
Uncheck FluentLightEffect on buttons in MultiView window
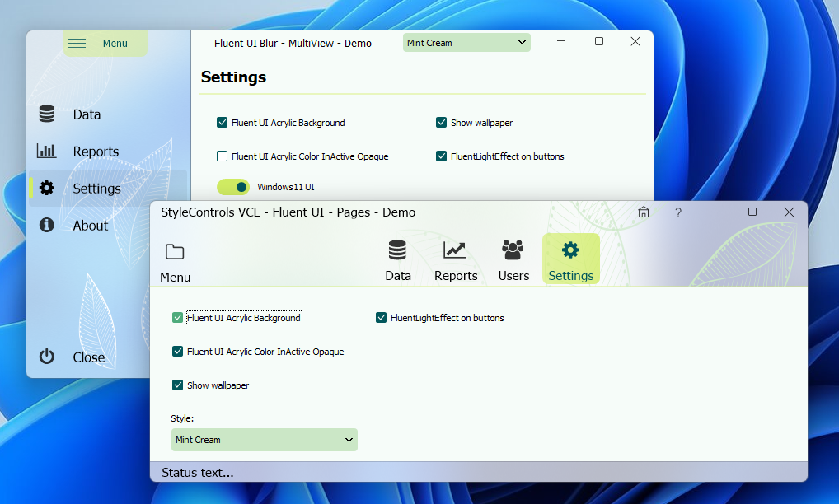click(442, 156)
